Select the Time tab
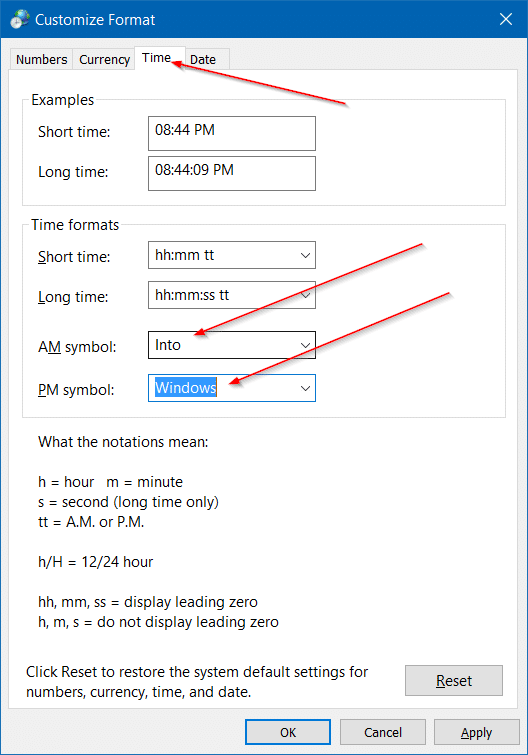The height and width of the screenshot is (755, 528). (x=157, y=58)
